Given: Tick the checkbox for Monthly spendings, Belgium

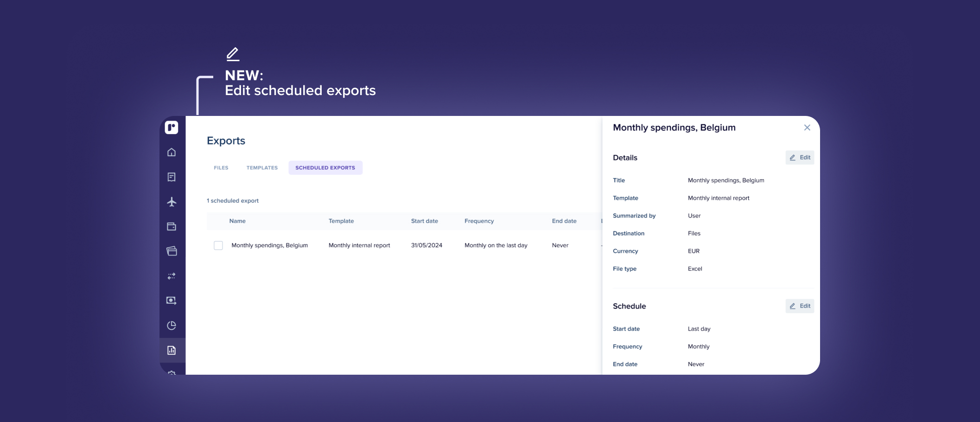Looking at the screenshot, I should click(x=218, y=245).
